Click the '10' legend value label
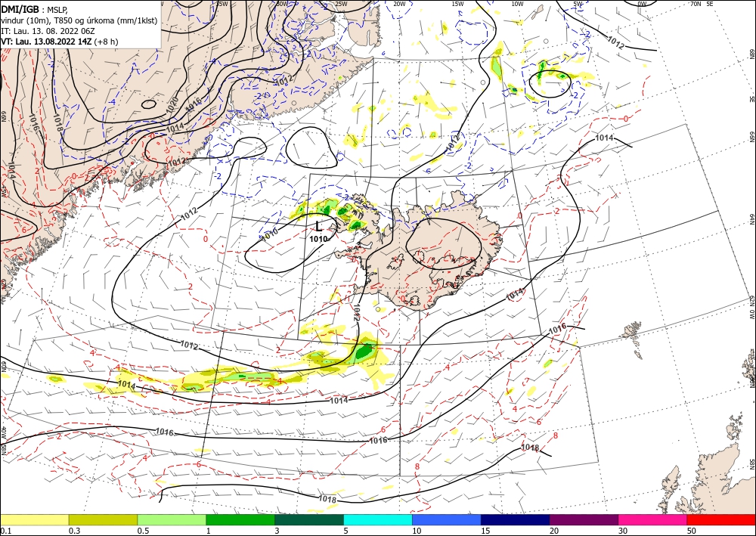756x536 pixels. tap(417, 531)
